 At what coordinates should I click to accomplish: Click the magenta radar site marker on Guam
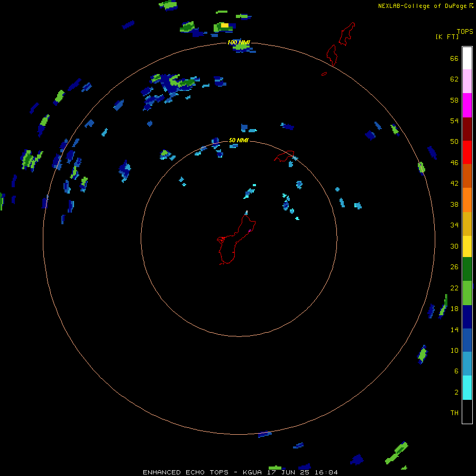pos(250,231)
